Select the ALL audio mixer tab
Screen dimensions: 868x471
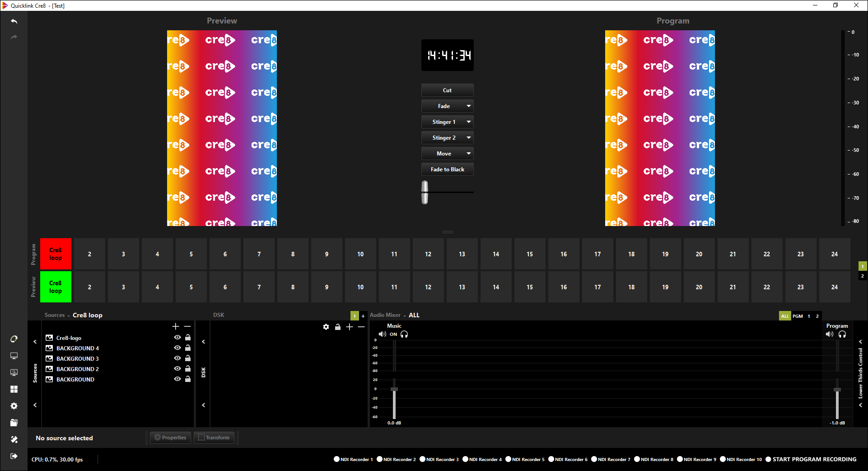[x=785, y=316]
